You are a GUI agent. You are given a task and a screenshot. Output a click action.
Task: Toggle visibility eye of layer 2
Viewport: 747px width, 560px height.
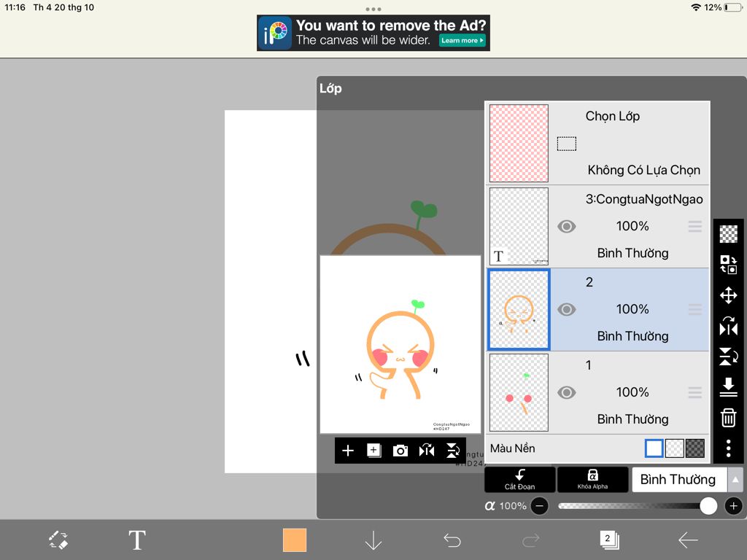[x=566, y=309]
